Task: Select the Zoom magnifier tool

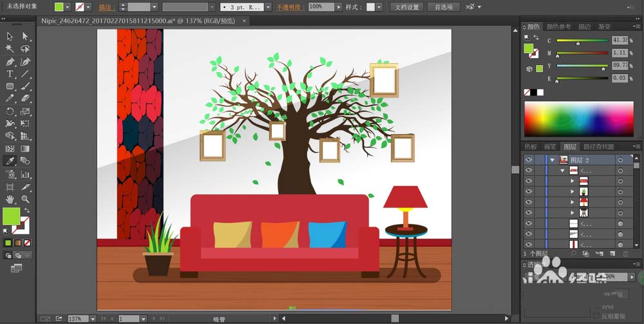Action: click(x=25, y=200)
